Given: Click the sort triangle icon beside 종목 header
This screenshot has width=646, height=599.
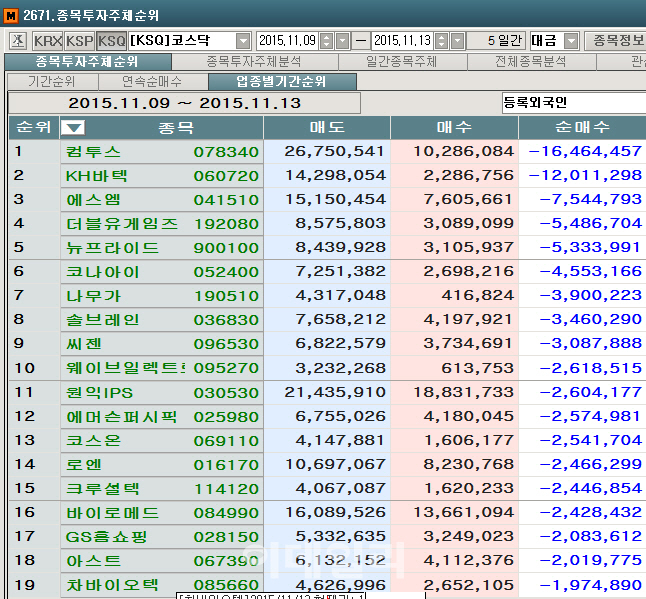Looking at the screenshot, I should pyautogui.click(x=73, y=128).
